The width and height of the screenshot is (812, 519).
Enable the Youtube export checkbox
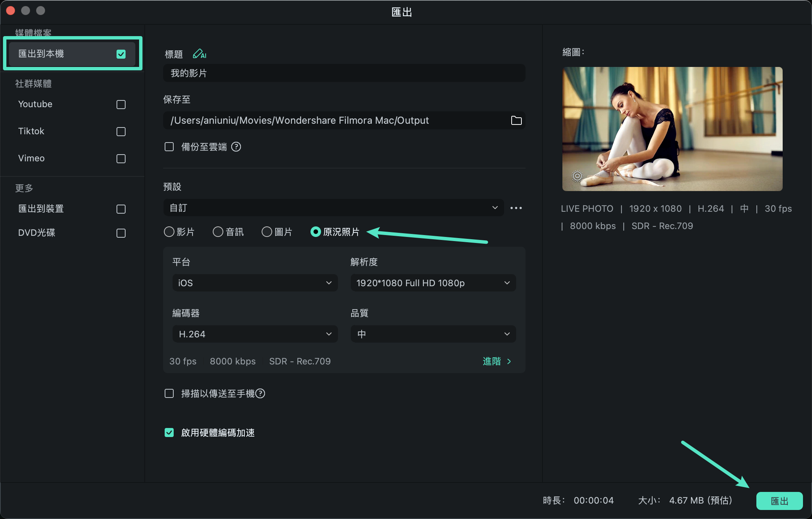pos(121,105)
